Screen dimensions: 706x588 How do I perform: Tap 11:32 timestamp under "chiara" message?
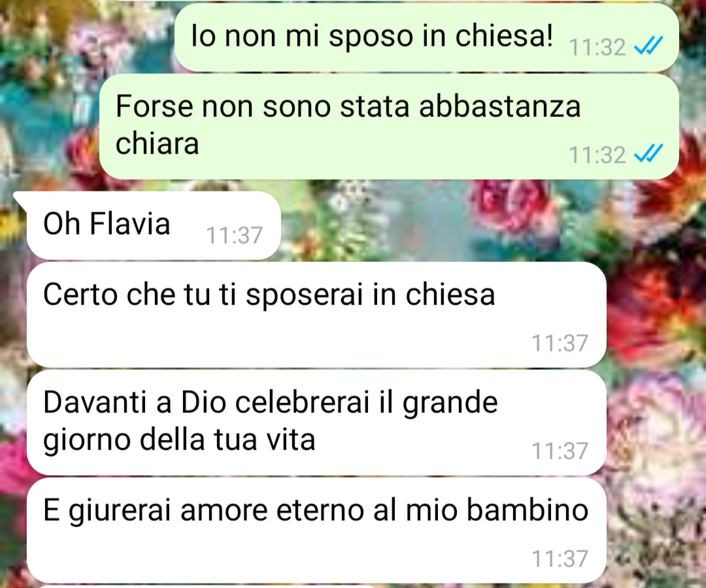[597, 155]
